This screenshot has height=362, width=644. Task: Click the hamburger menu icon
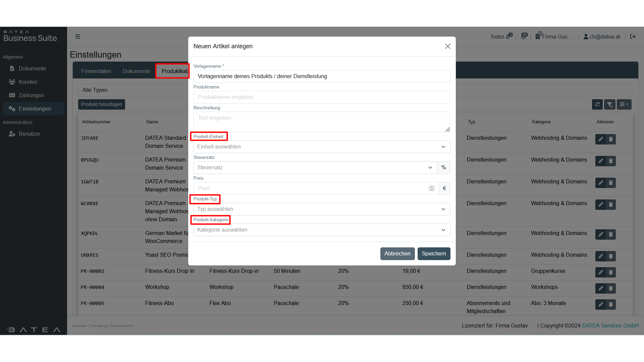78,37
